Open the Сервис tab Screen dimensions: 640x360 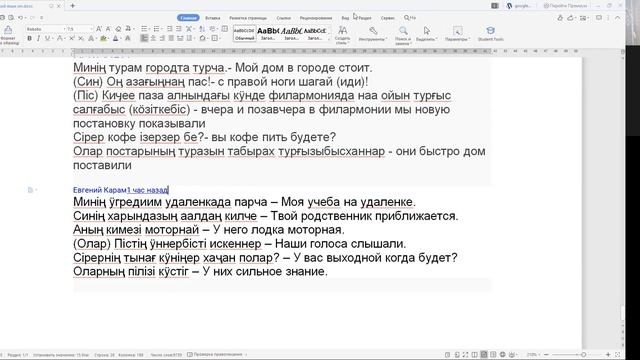coord(387,18)
